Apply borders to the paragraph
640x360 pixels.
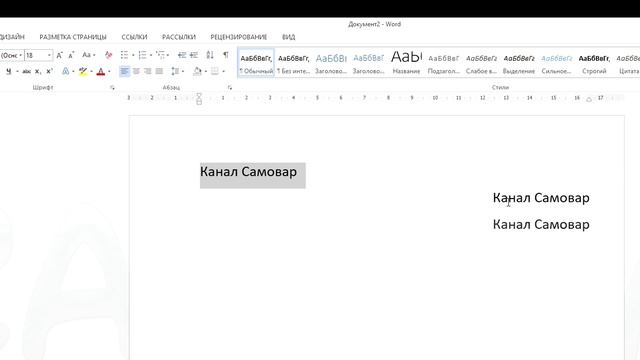(215, 71)
